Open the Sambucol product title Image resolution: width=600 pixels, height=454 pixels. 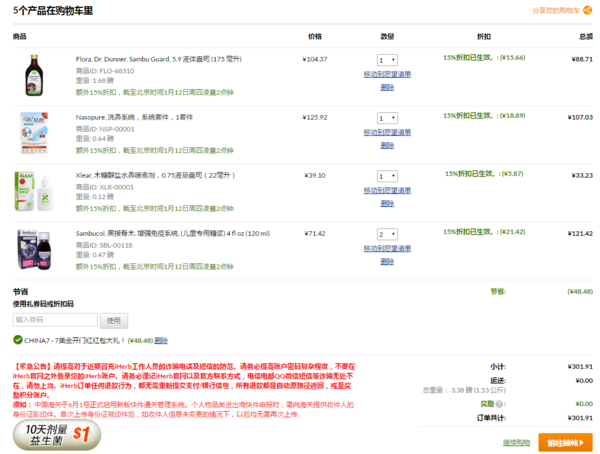(x=173, y=234)
